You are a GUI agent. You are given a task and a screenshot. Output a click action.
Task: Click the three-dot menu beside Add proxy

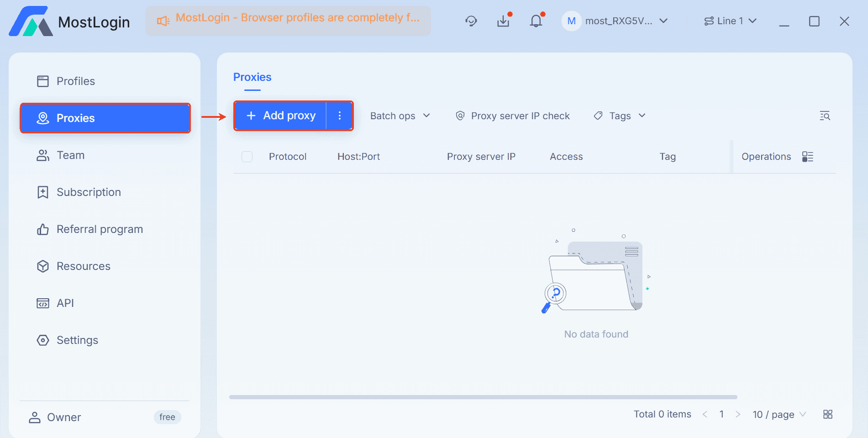340,116
